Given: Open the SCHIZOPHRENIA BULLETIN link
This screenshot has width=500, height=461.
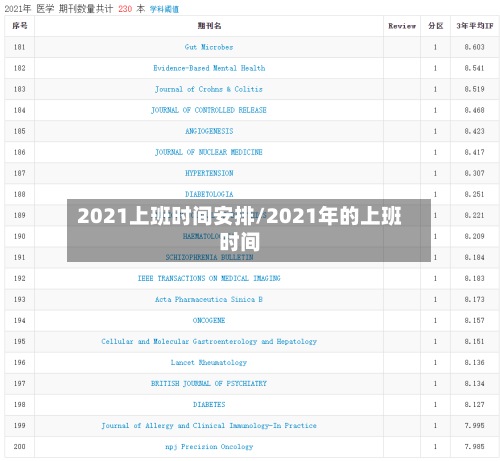Looking at the screenshot, I should (209, 257).
